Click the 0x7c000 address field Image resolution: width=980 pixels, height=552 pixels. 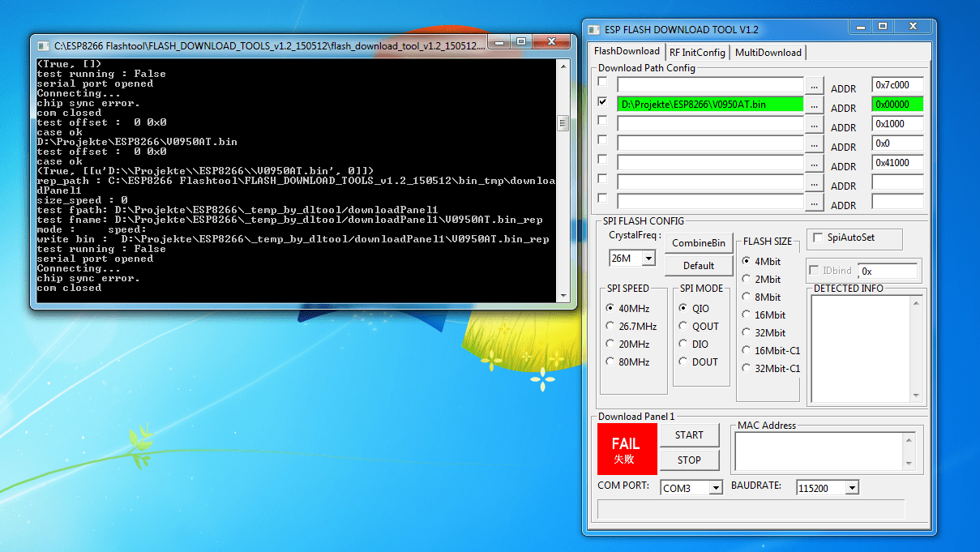897,84
